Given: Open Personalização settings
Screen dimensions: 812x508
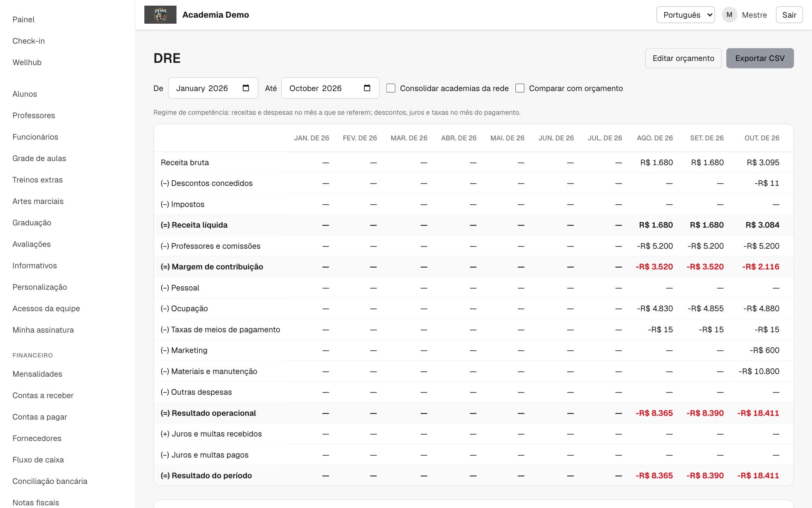Looking at the screenshot, I should 40,287.
